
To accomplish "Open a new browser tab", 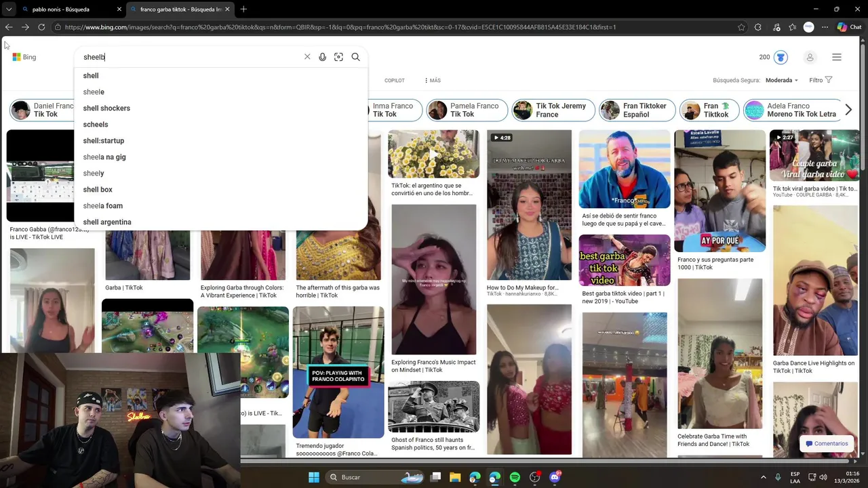I will [243, 9].
